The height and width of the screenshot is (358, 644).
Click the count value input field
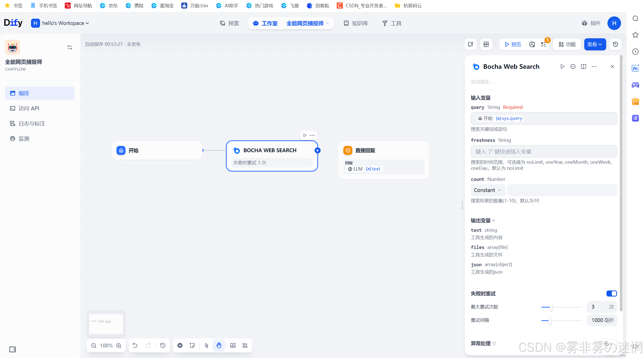pyautogui.click(x=562, y=190)
